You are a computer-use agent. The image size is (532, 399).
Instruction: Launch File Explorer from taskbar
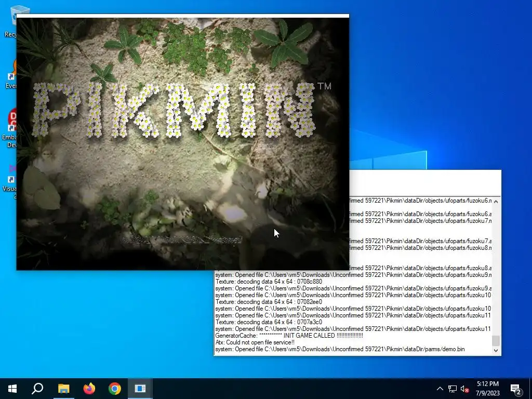click(63, 389)
